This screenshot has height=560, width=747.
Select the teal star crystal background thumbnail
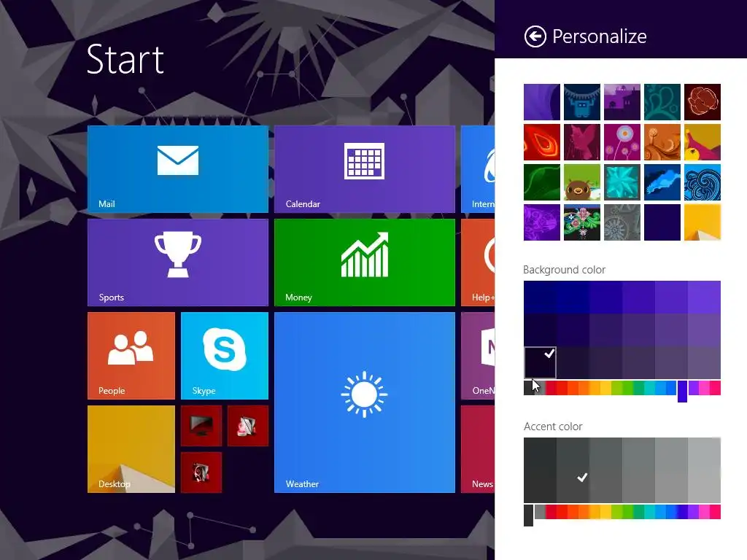click(x=622, y=182)
